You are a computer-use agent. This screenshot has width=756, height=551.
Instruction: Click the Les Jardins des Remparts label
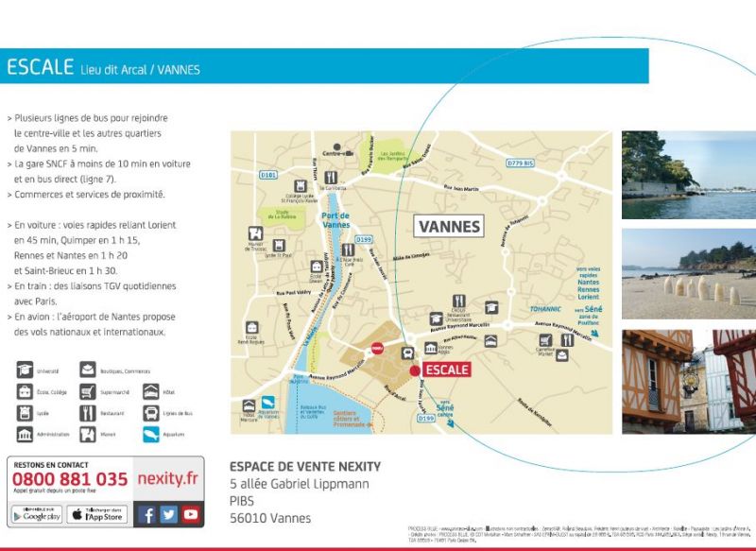[391, 156]
